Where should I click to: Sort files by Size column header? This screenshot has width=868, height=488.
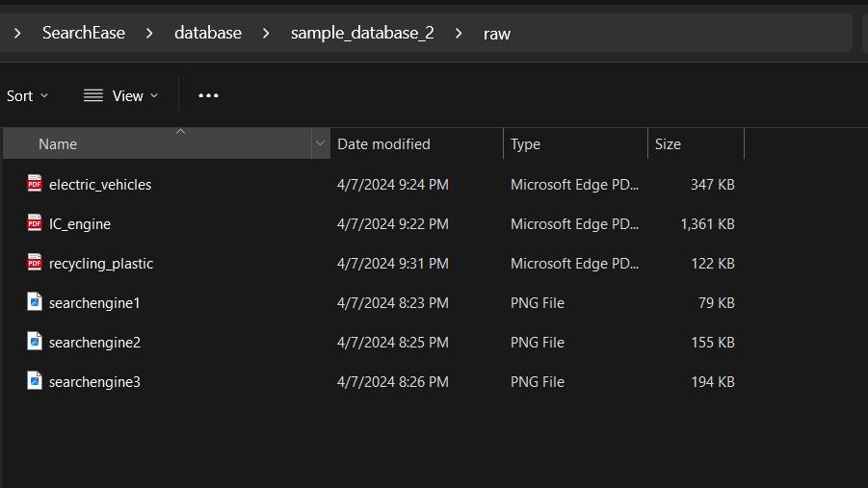(x=668, y=144)
